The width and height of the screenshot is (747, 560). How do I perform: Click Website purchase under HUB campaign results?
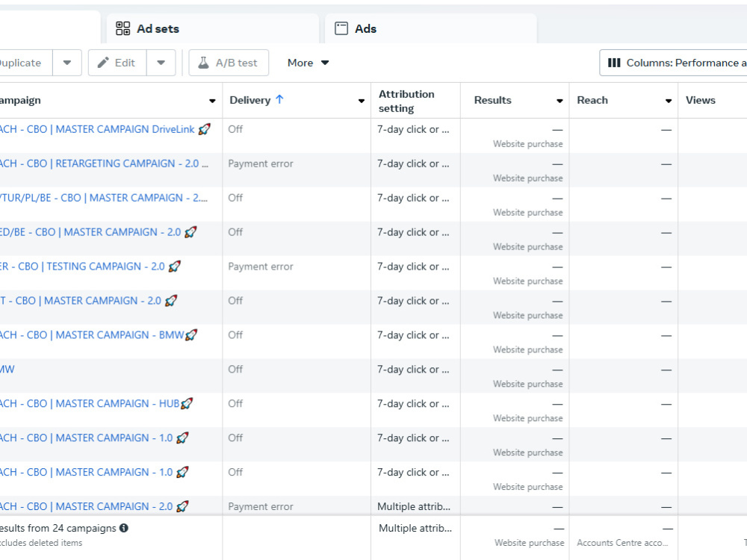point(528,418)
